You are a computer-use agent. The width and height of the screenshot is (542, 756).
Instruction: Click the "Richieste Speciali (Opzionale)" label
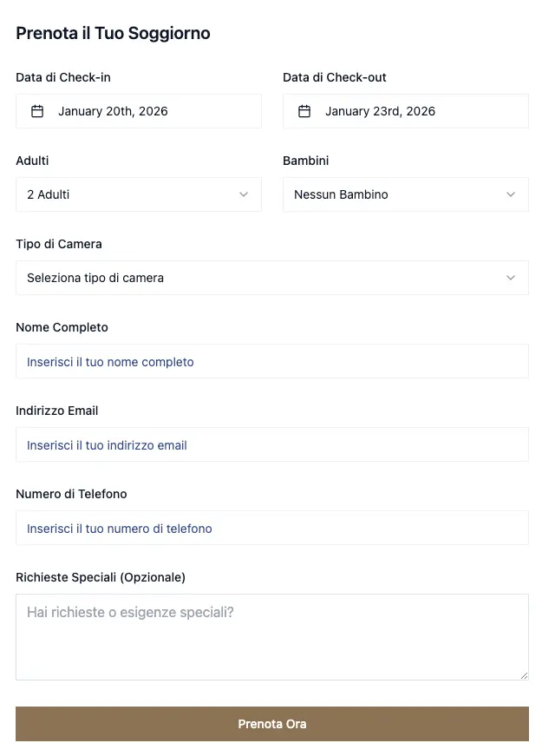(x=101, y=577)
